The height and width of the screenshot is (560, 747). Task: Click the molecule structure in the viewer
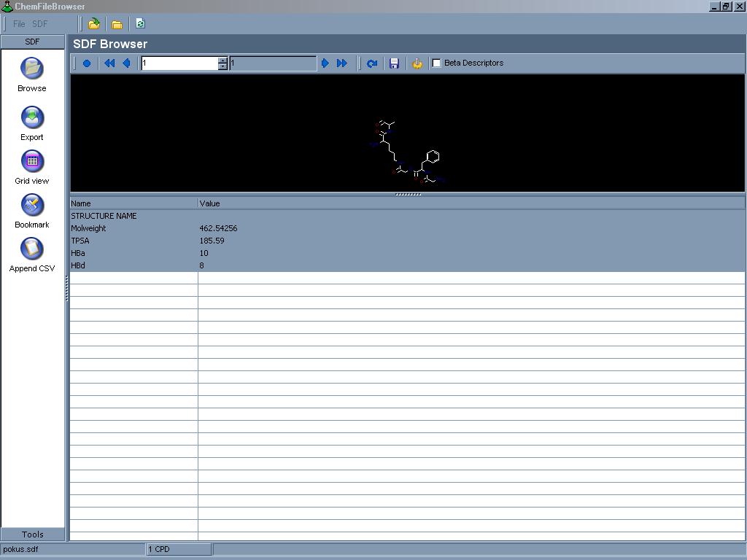coord(407,152)
